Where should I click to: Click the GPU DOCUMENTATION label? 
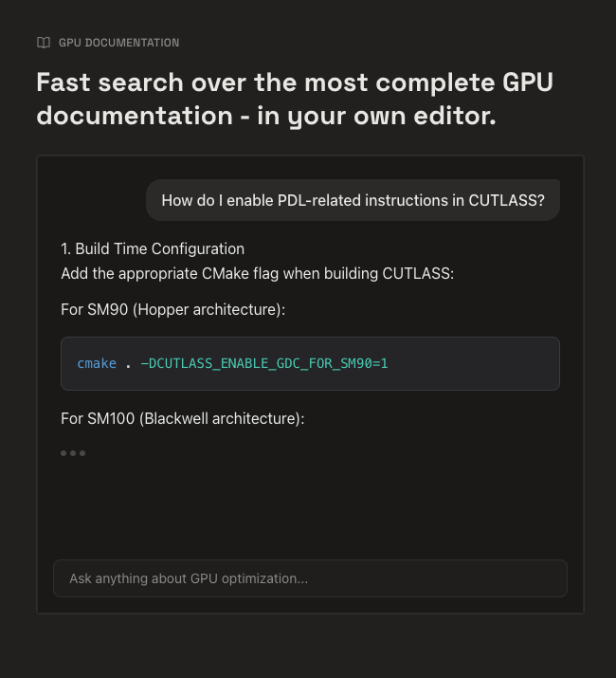[x=118, y=43]
